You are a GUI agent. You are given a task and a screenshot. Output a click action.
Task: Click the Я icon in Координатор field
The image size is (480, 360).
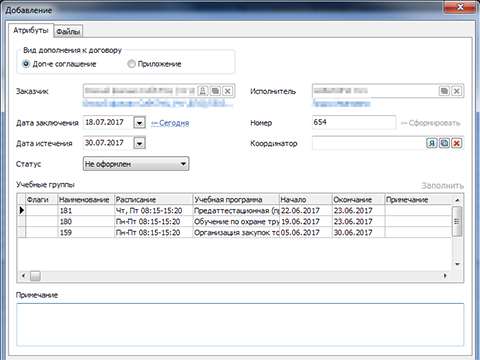pyautogui.click(x=432, y=143)
